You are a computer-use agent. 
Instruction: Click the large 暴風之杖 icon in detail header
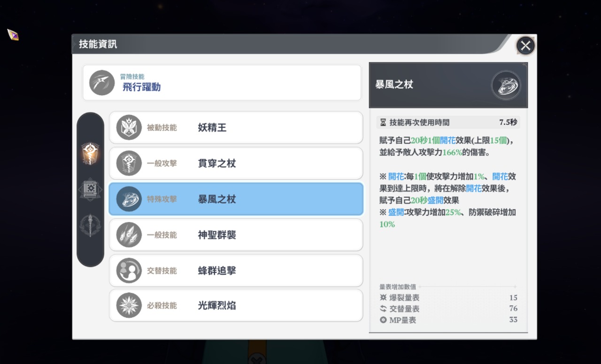506,85
